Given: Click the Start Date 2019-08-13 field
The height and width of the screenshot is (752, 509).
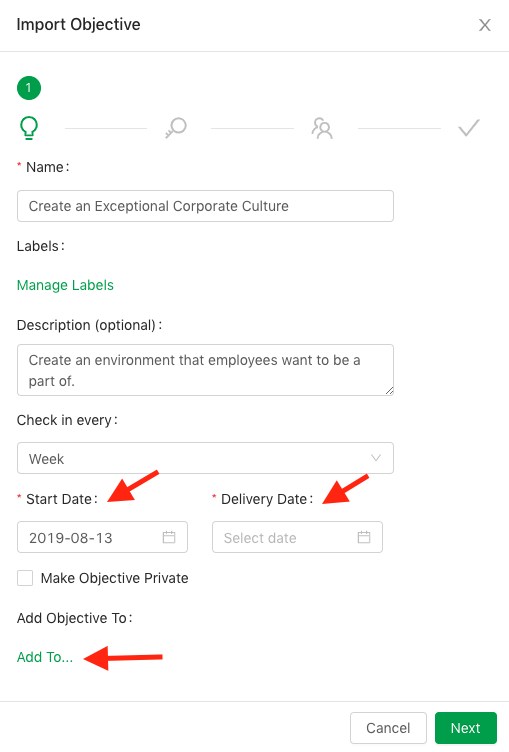Looking at the screenshot, I should click(x=102, y=537).
